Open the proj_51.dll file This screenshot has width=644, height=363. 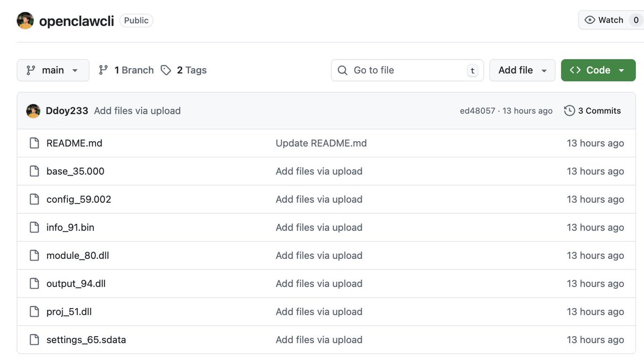[69, 311]
